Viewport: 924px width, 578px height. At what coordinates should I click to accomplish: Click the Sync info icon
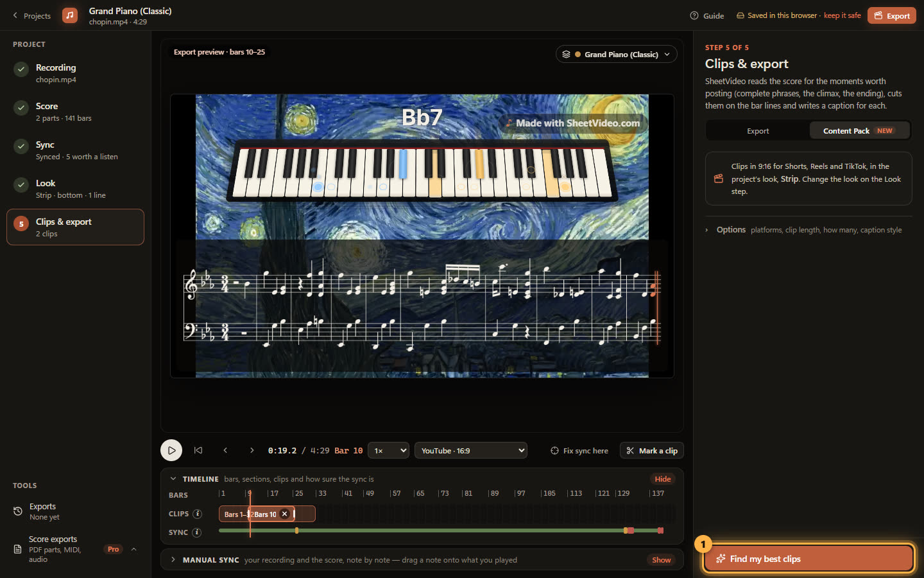click(x=197, y=532)
